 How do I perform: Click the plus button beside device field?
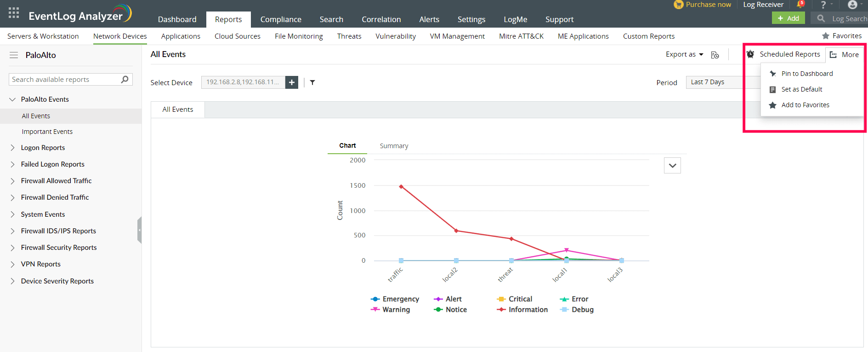292,82
